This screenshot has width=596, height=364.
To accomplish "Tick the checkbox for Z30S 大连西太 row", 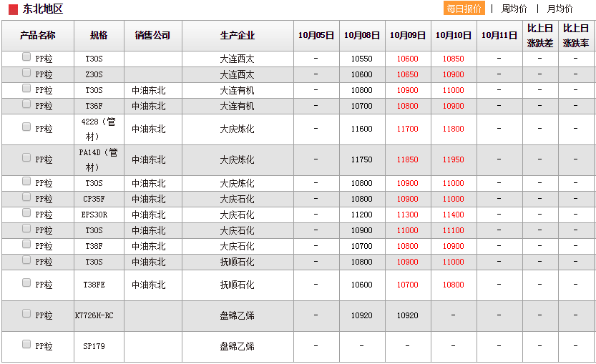I will click(x=26, y=72).
